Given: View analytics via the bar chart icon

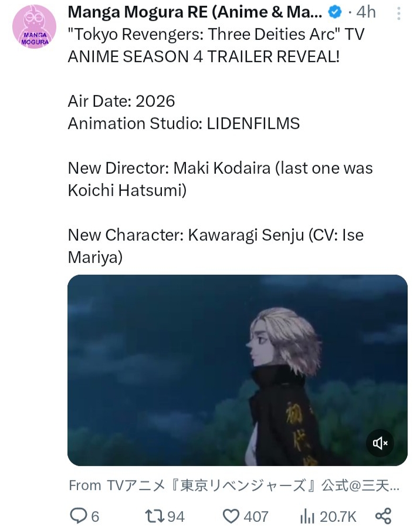Looking at the screenshot, I should click(x=307, y=516).
